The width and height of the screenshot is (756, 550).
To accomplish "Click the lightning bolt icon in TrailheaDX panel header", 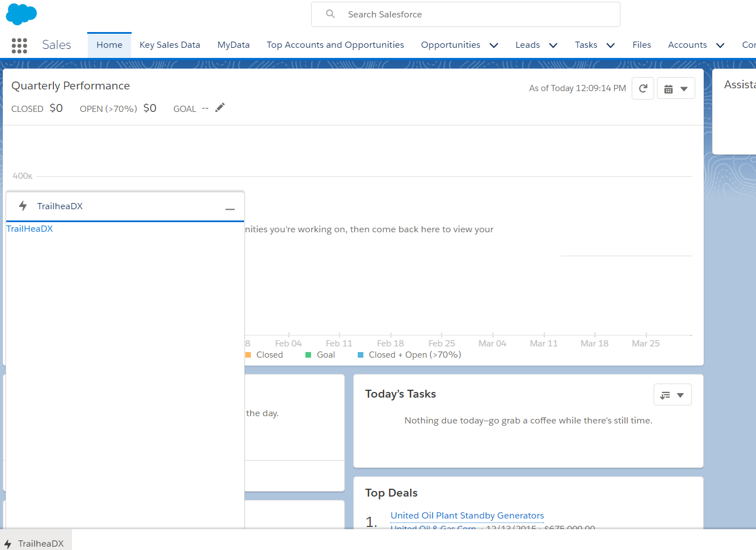I will pyautogui.click(x=23, y=206).
